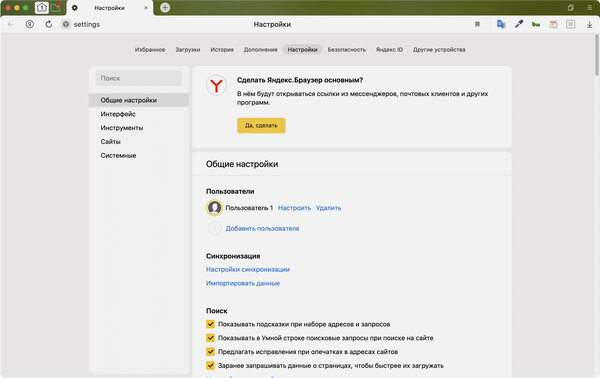The width and height of the screenshot is (600, 378).
Task: Open the calendar extension icon
Action: 553,24
